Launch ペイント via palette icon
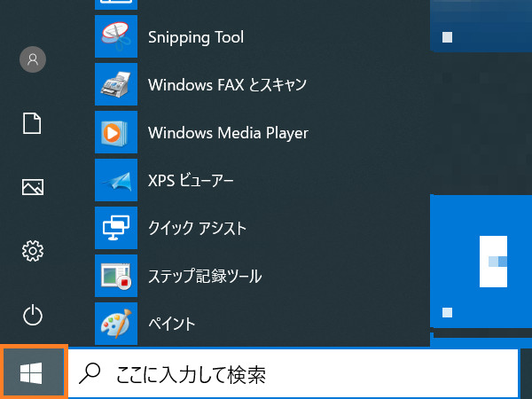The width and height of the screenshot is (532, 399). click(116, 324)
